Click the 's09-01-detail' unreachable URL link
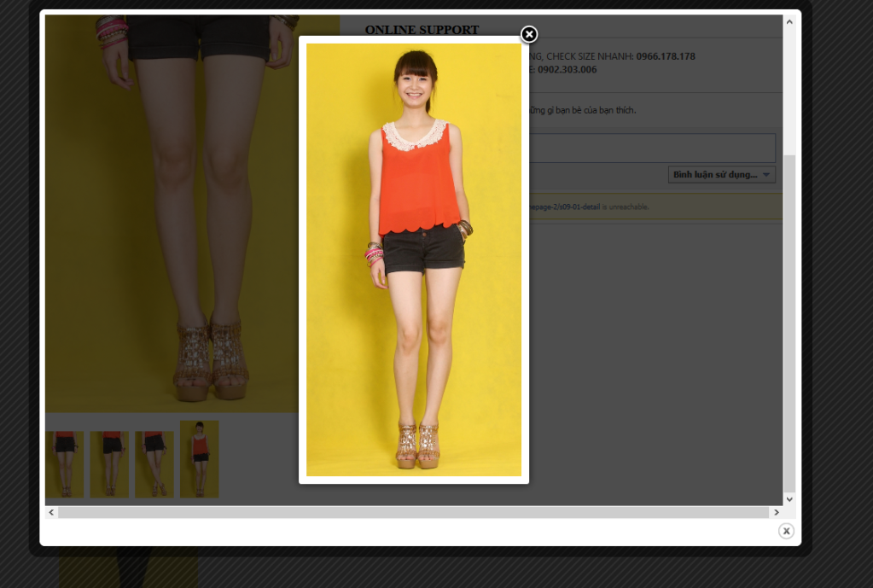The image size is (873, 588). 564,207
